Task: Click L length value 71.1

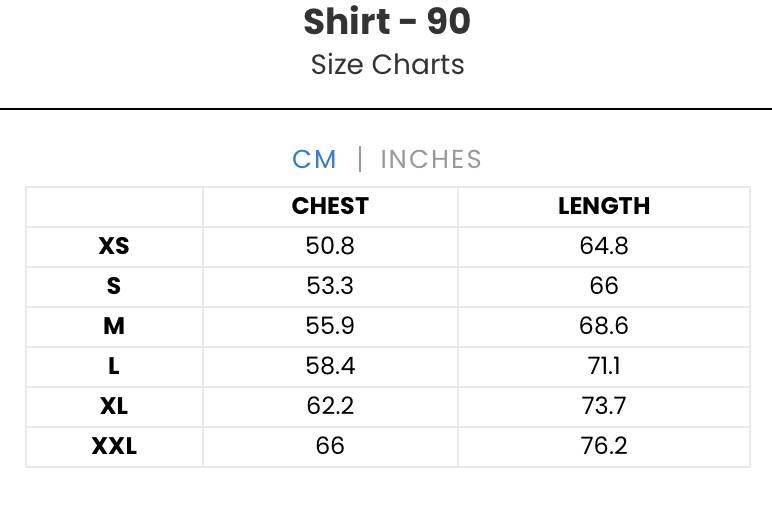Action: point(604,366)
